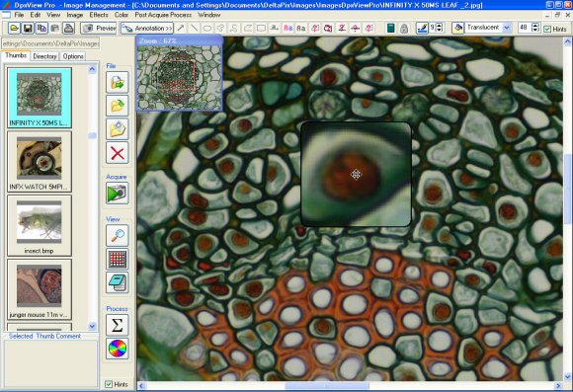Click thumbnail list scroll up arrow
Image resolution: width=573 pixels, height=392 pixels.
92,69
